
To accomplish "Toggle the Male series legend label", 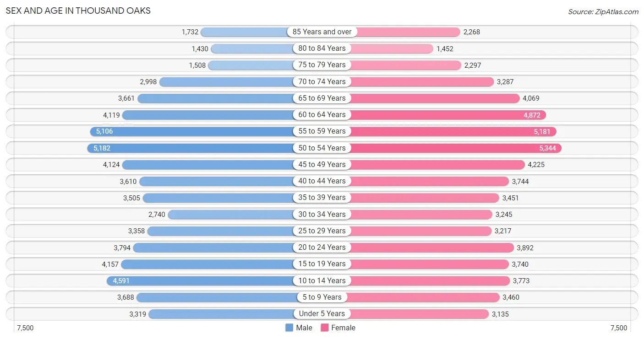I will coord(304,328).
